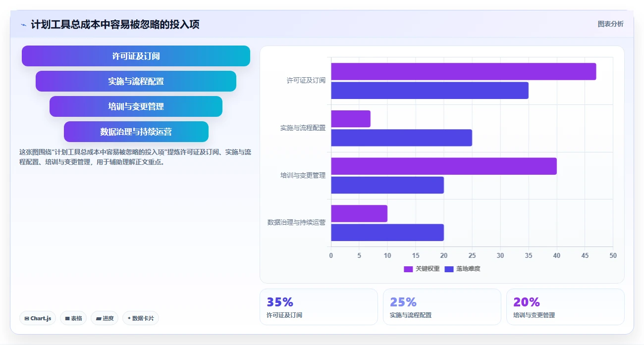The width and height of the screenshot is (644, 345).
Task: Click the 落地难度 bar for 实施与流程配置
Action: [401, 138]
